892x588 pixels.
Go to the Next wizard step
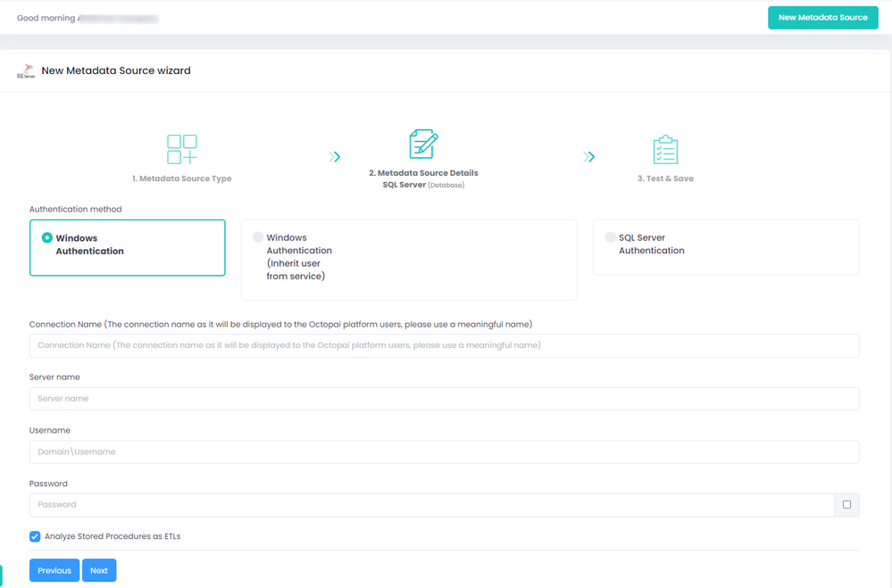tap(99, 570)
